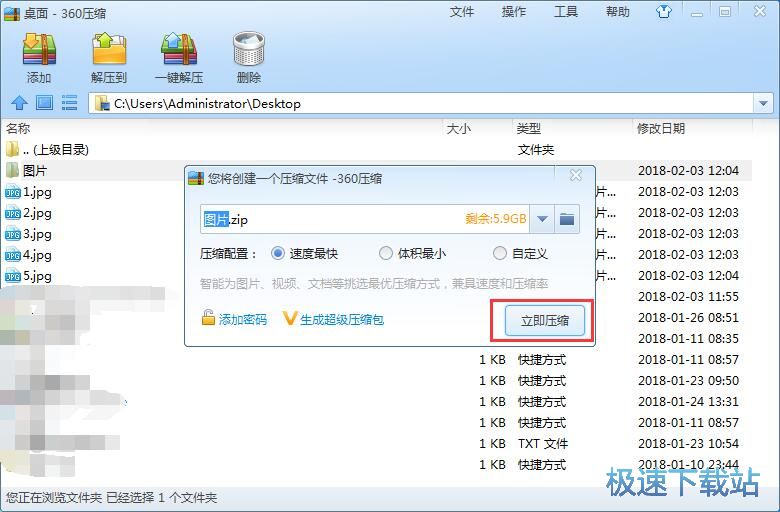This screenshot has height=512, width=780.
Task: Click the 一键解压 (One-click extract) icon
Action: [179, 49]
